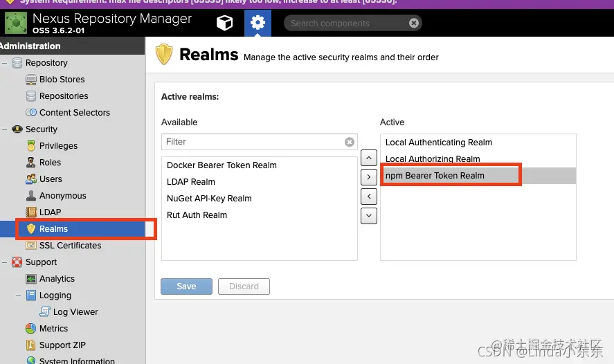Select Rut Auth Realm
This screenshot has height=364, width=614.
tap(197, 215)
